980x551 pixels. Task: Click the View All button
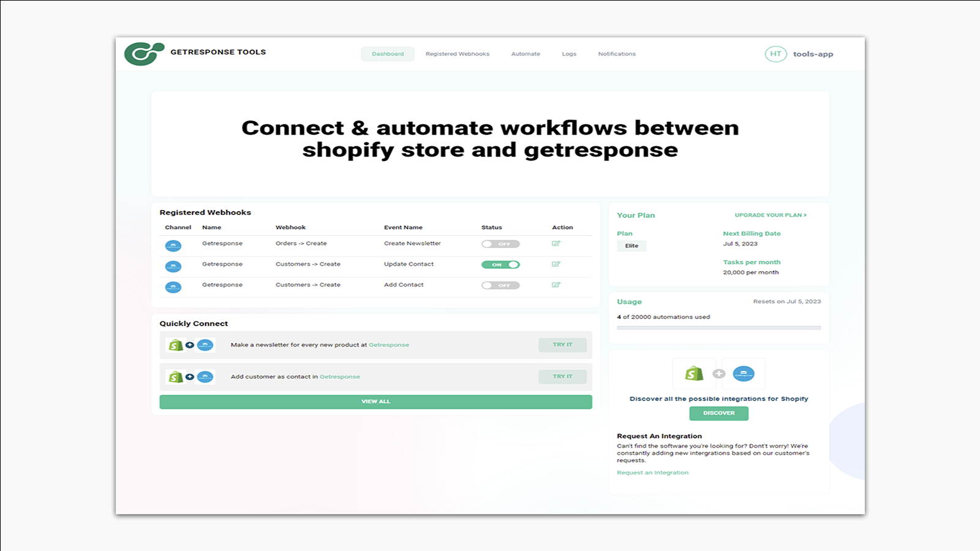click(x=375, y=402)
